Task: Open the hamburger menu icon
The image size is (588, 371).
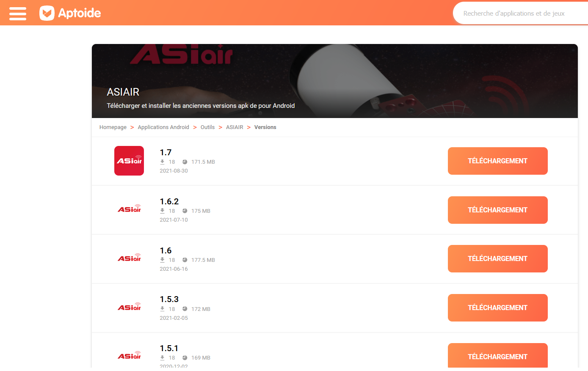Action: pos(18,14)
